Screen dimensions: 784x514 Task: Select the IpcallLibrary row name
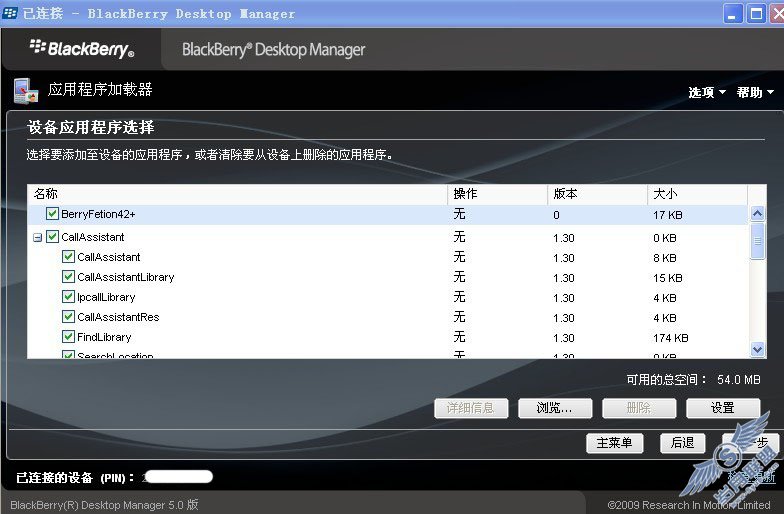click(x=106, y=297)
